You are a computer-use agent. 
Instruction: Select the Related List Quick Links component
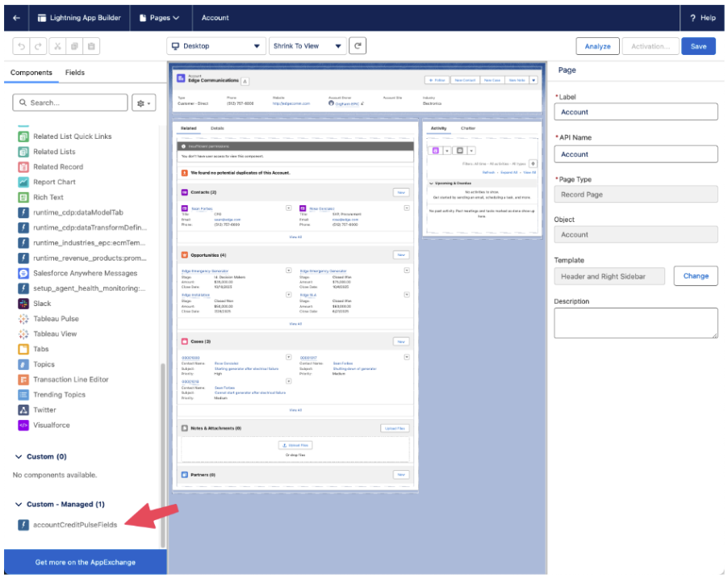pyautogui.click(x=65, y=136)
